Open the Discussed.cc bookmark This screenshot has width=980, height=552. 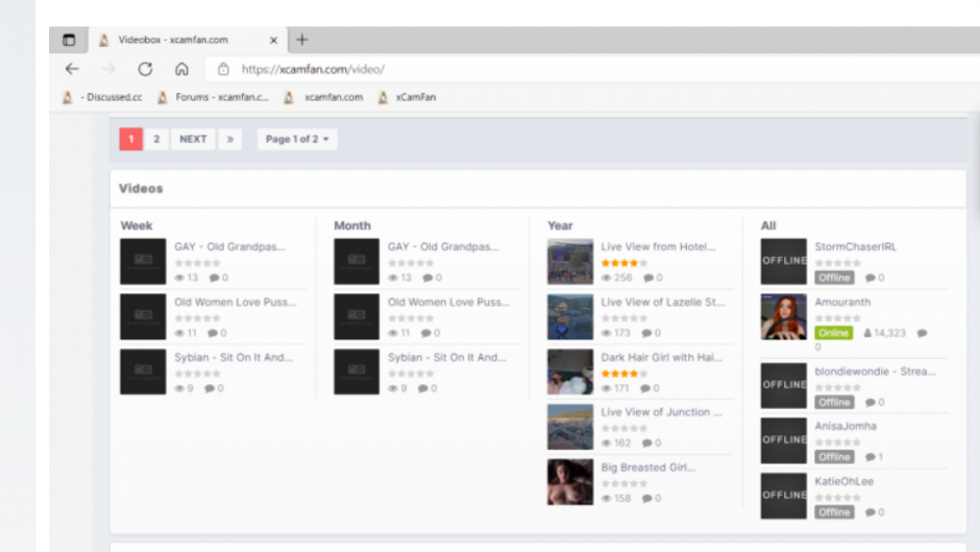coord(103,97)
